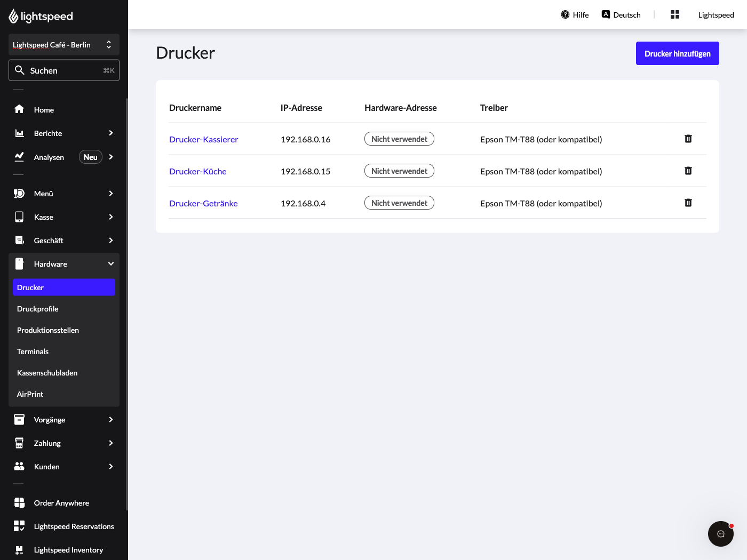Viewport: 747px width, 560px height.
Task: Click the Hardware-Adresse column header
Action: click(401, 108)
